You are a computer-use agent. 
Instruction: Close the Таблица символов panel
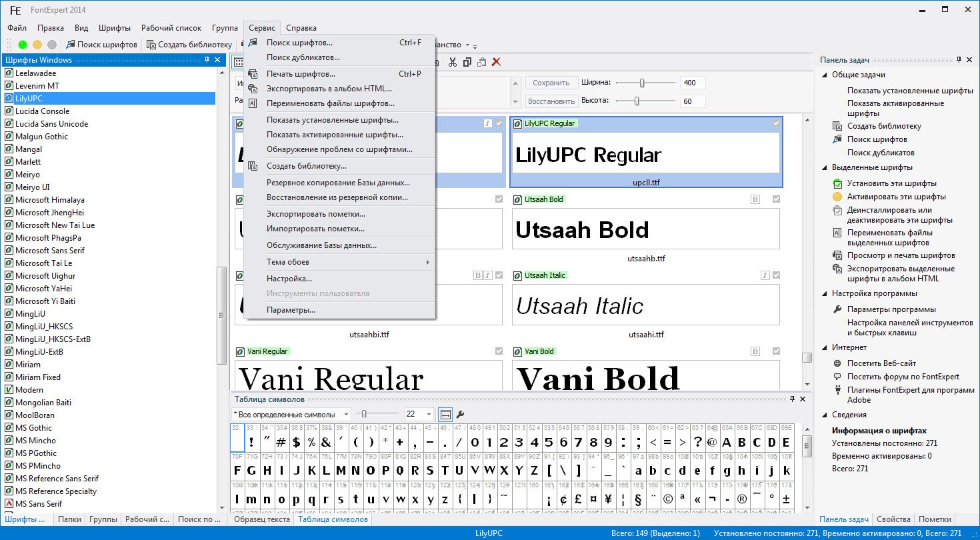803,399
